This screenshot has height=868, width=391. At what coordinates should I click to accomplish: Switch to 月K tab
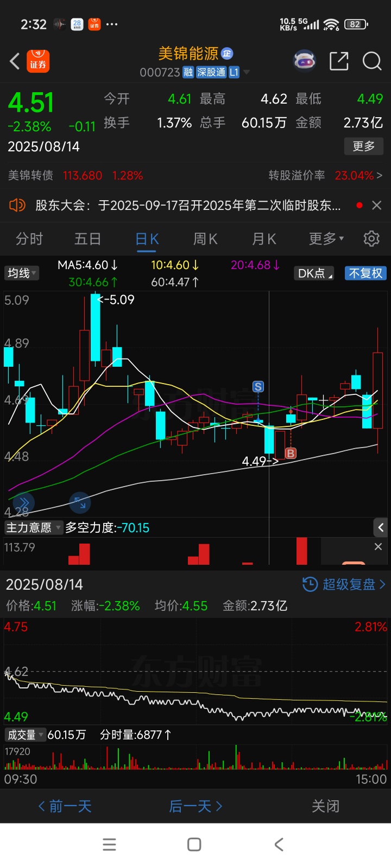tap(264, 239)
